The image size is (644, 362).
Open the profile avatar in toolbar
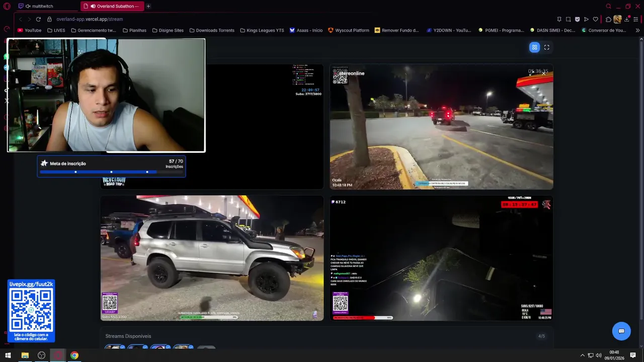[617, 19]
